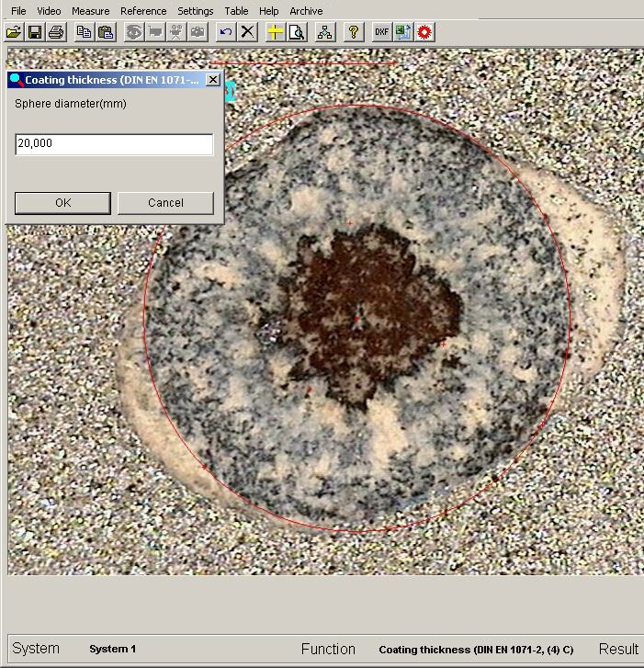The width and height of the screenshot is (644, 668).
Task: Select the yellow crosshair tool icon
Action: tap(275, 32)
